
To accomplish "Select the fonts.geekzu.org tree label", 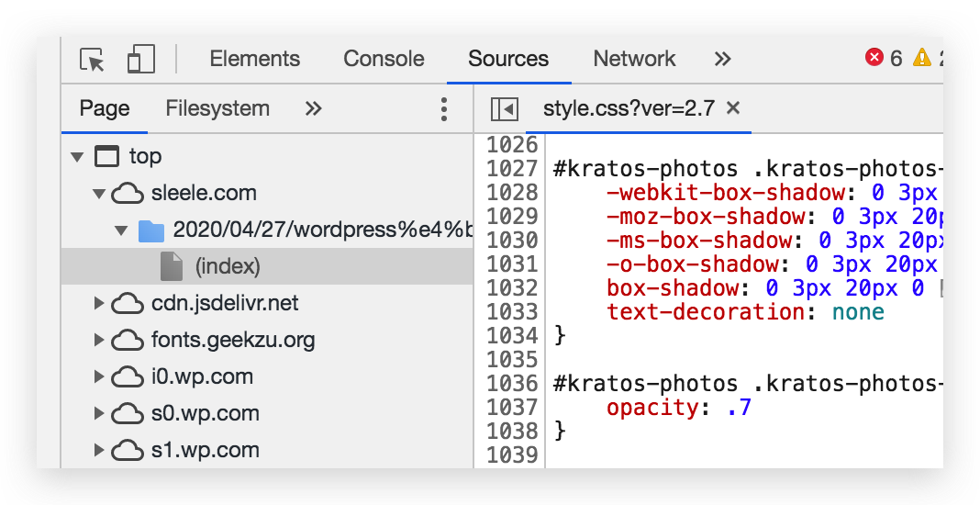I will (232, 340).
